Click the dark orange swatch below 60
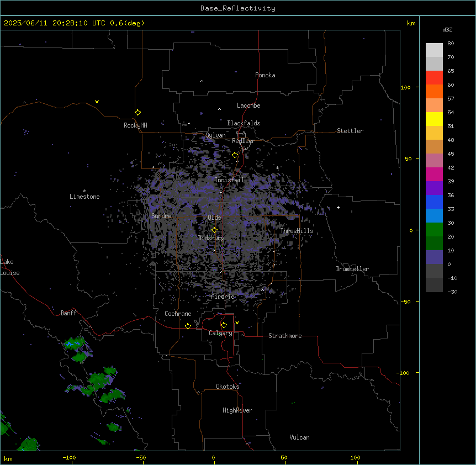The height and width of the screenshot is (465, 476). tap(434, 91)
